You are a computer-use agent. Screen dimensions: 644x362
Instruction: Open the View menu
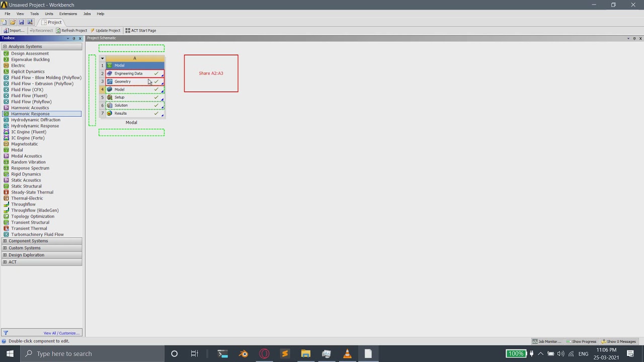coord(20,14)
